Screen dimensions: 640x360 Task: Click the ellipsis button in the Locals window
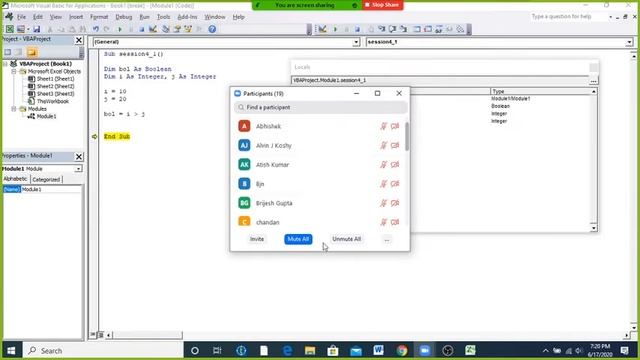pos(593,80)
